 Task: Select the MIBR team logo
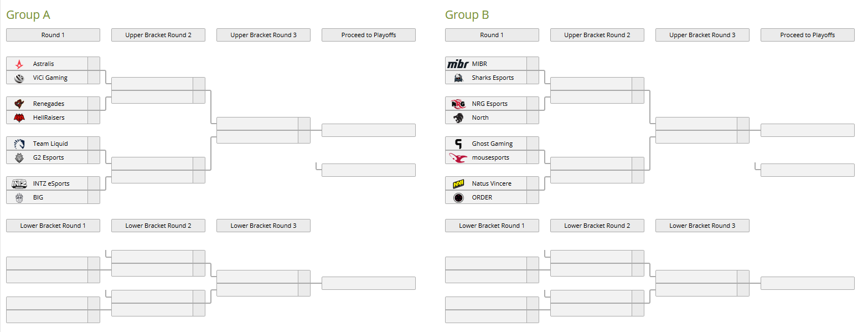click(458, 64)
